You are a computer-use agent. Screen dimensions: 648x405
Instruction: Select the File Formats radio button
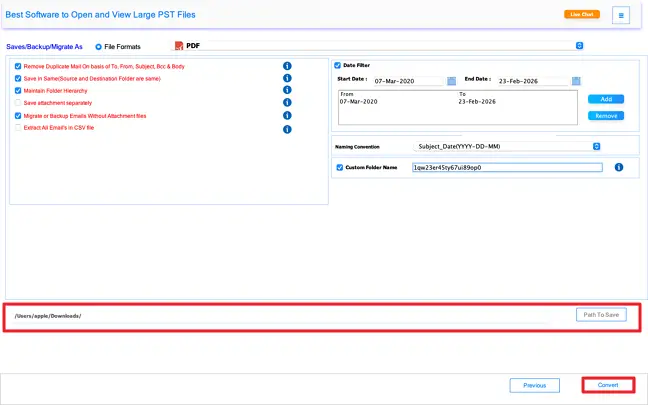pyautogui.click(x=98, y=46)
